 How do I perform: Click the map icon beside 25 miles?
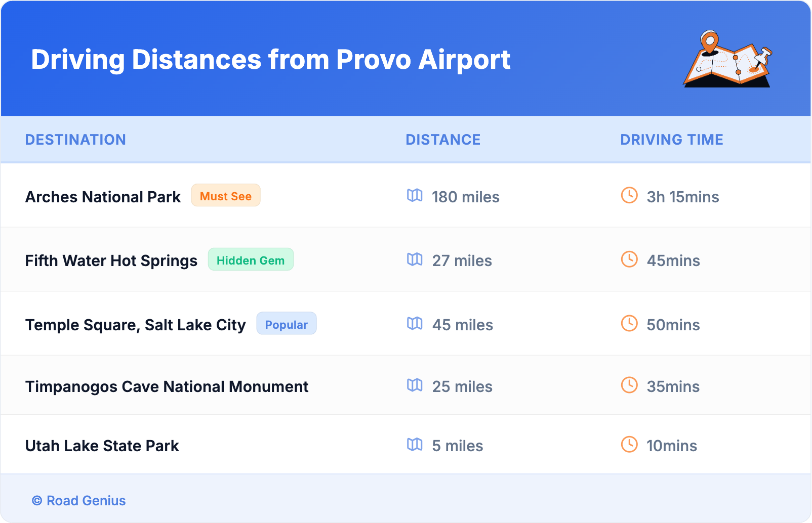tap(415, 385)
